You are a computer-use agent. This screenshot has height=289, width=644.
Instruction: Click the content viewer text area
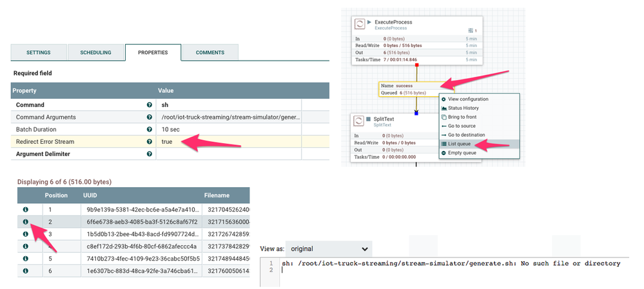pyautogui.click(x=454, y=272)
